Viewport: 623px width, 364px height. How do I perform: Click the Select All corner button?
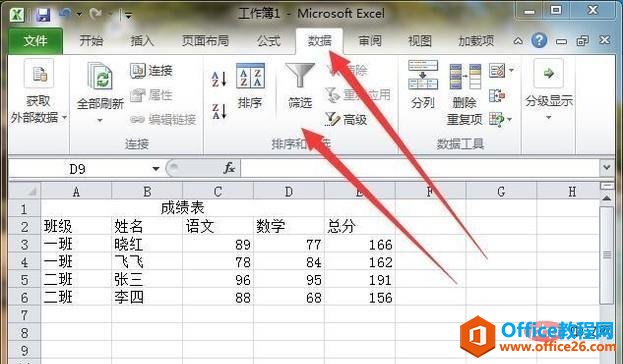[x=25, y=191]
